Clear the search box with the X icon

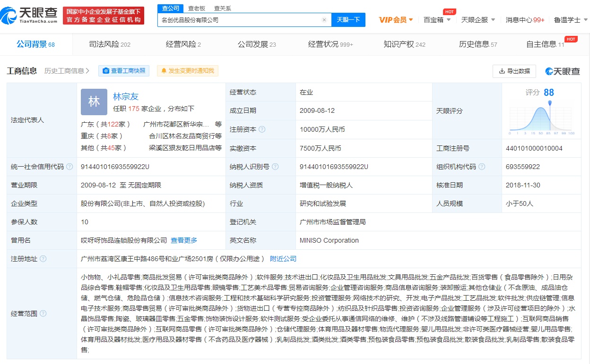(324, 20)
